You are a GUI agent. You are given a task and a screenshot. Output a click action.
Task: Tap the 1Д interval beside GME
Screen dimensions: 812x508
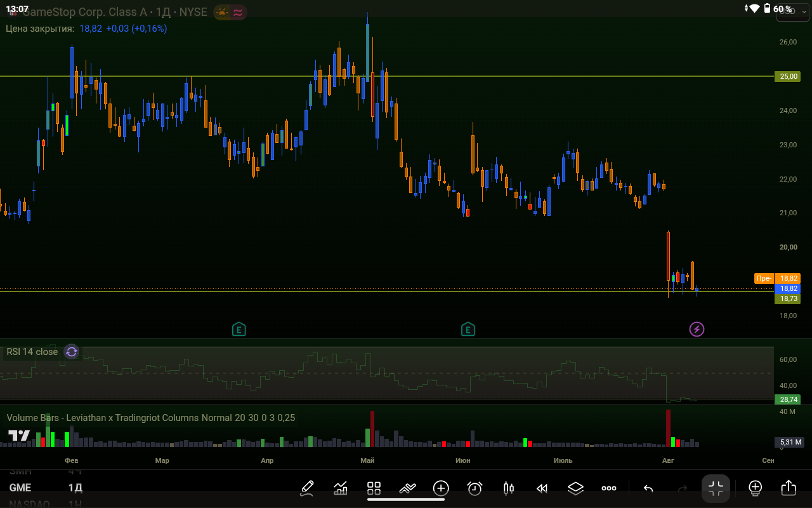click(x=75, y=488)
